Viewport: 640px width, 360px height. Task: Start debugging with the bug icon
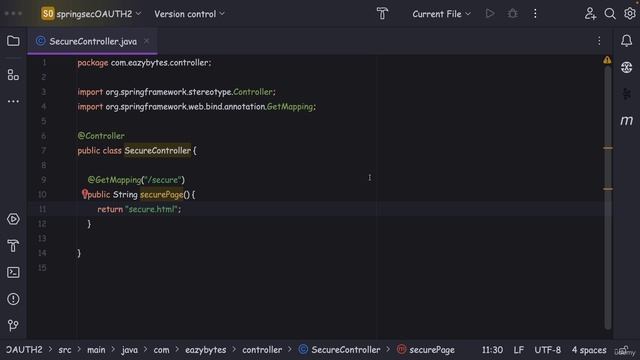point(513,14)
